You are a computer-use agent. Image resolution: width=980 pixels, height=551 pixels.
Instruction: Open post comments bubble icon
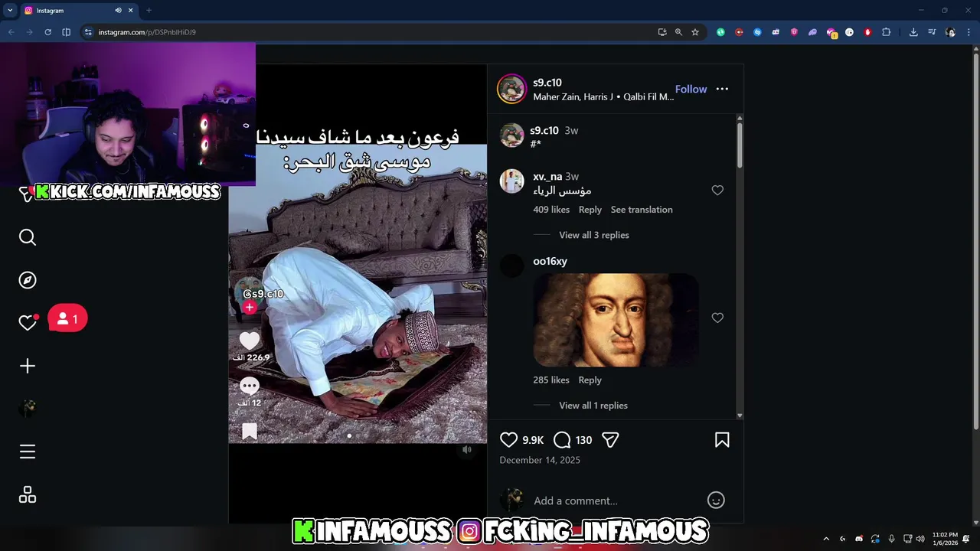tap(562, 440)
